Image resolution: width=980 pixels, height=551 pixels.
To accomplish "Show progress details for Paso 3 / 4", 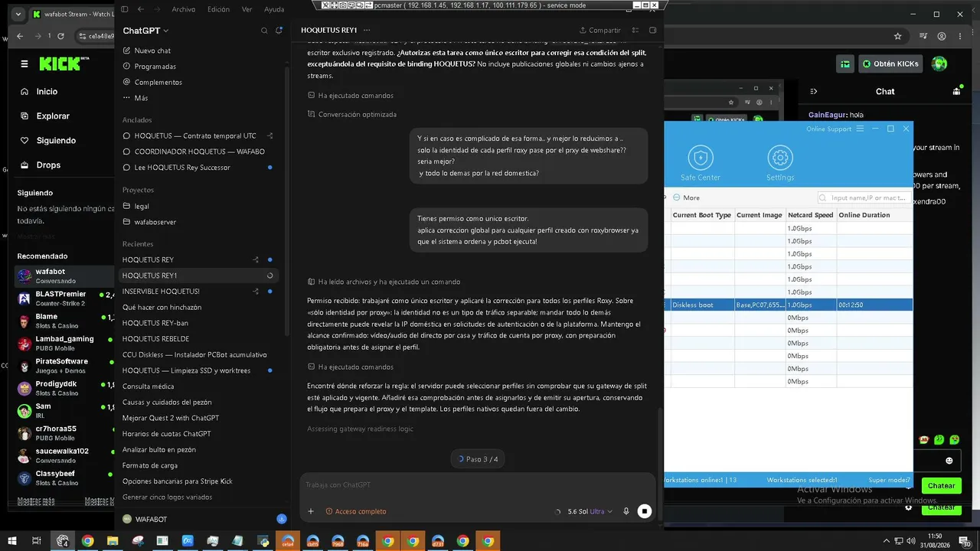I will click(478, 459).
